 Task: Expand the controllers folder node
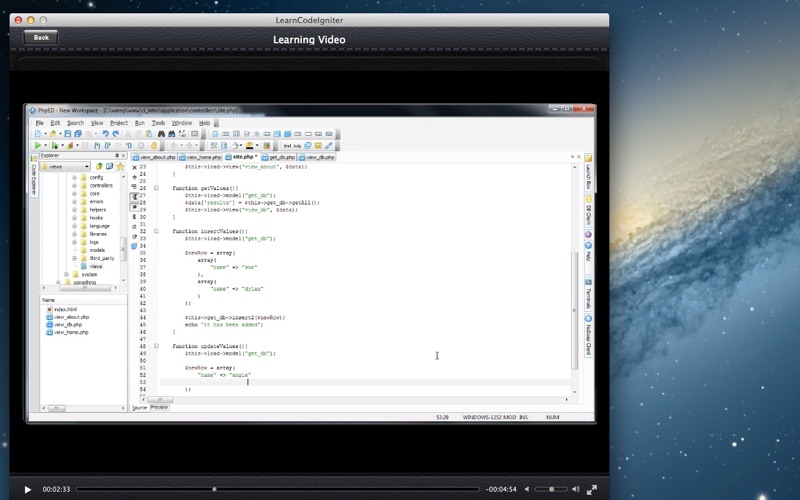point(74,186)
